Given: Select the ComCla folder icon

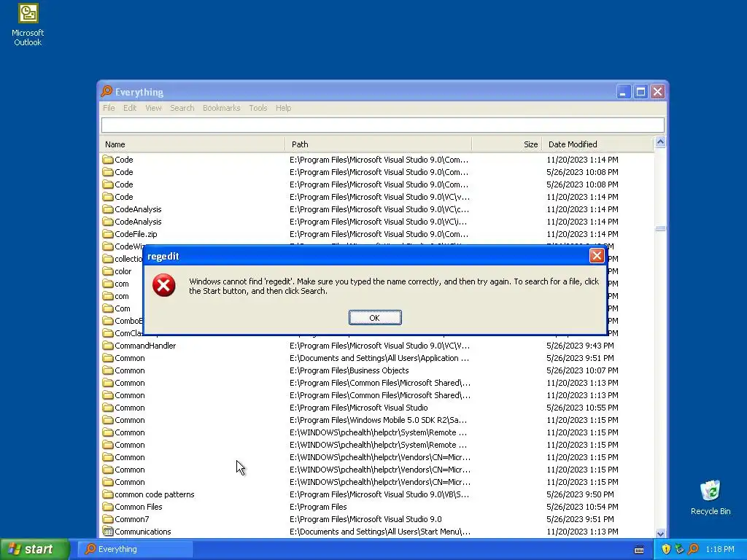Looking at the screenshot, I should 108,332.
